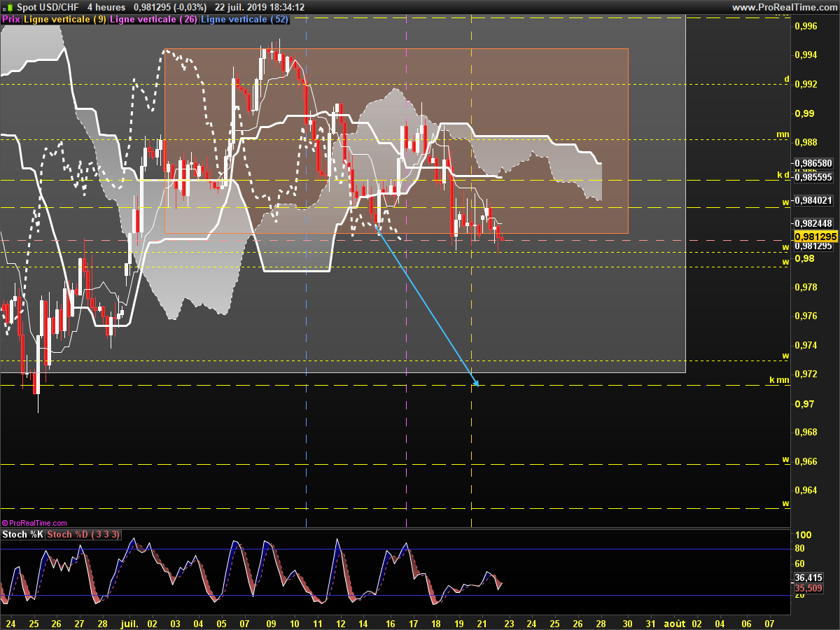This screenshot has height=630, width=840.
Task: Click the 0,976 price axis label
Action: (806, 316)
